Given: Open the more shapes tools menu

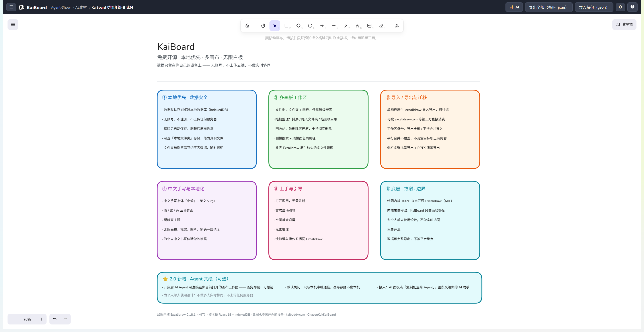Looking at the screenshot, I should pyautogui.click(x=397, y=26).
